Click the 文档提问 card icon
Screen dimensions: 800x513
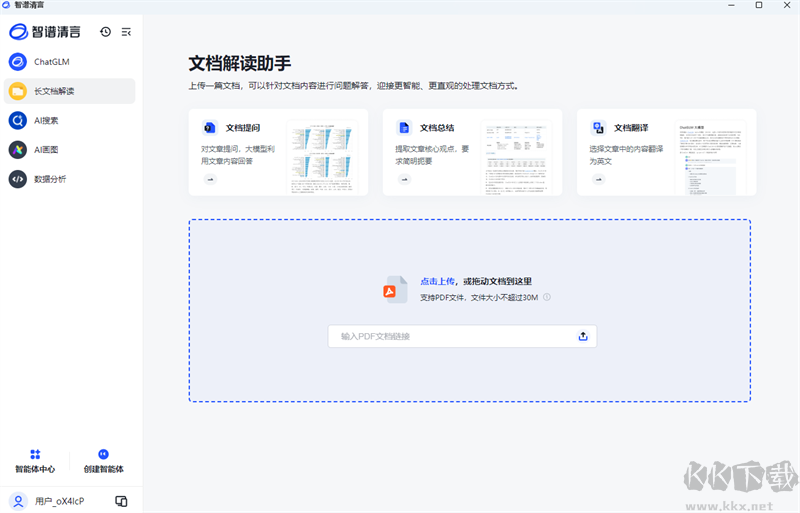210,128
